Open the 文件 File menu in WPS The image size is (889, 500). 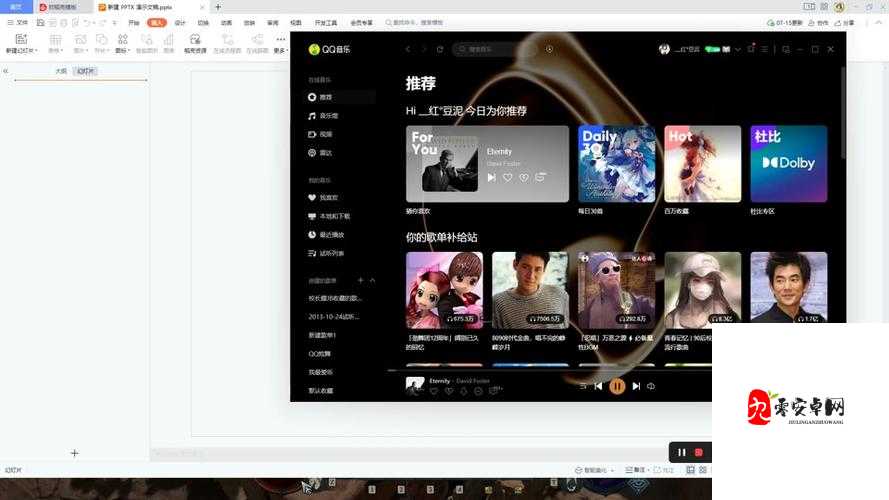[18, 22]
